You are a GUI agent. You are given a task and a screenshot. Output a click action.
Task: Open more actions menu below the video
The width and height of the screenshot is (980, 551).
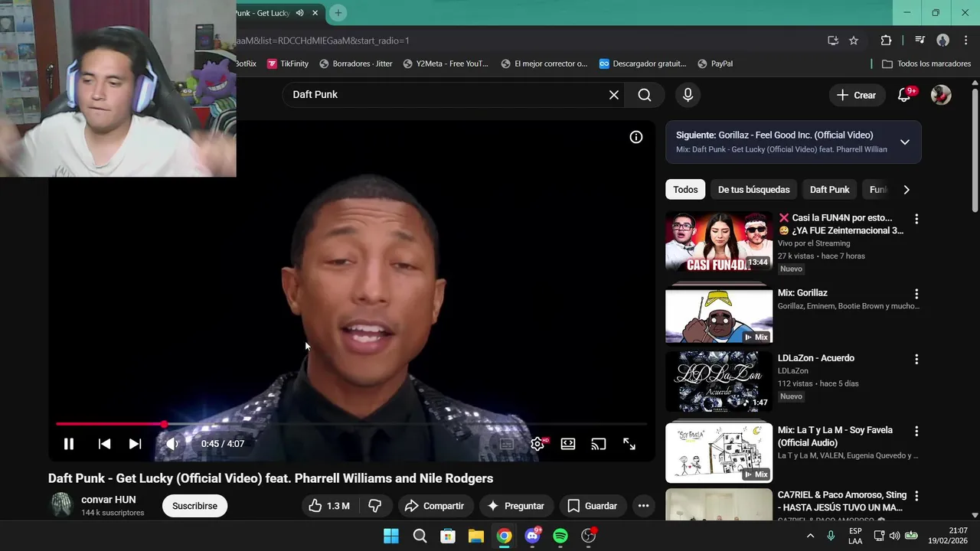coord(643,506)
